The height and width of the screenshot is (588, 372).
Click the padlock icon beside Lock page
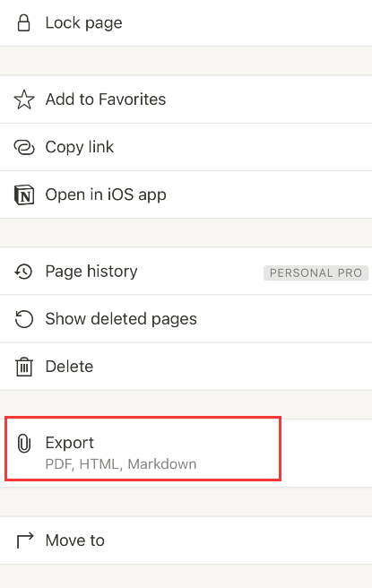coord(24,23)
